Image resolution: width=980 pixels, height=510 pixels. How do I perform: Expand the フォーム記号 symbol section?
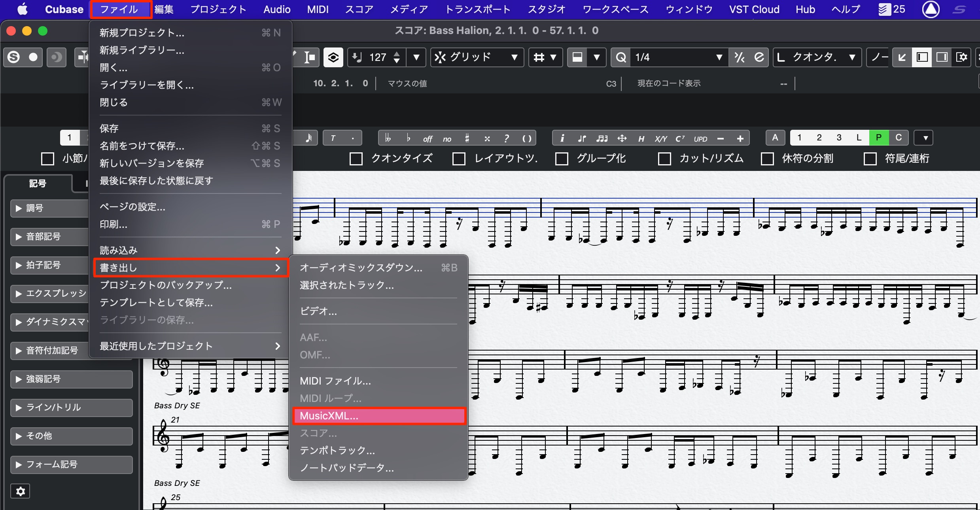pyautogui.click(x=72, y=464)
